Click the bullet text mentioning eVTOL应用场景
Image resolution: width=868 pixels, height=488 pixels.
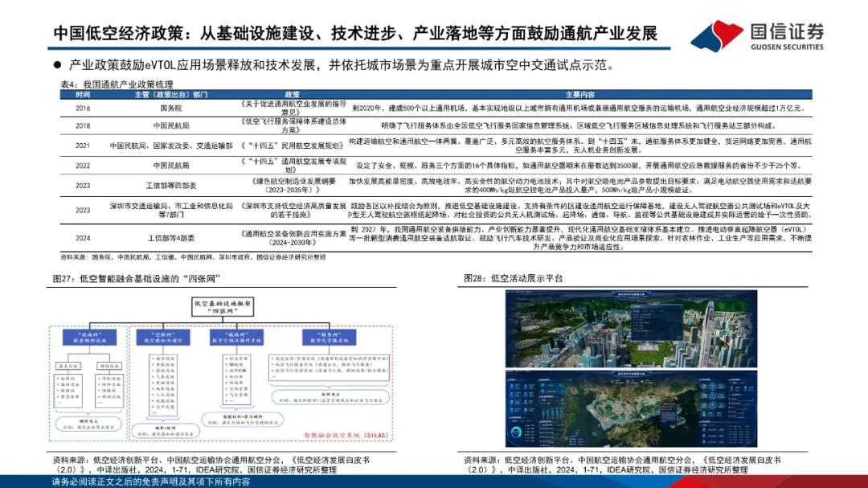[342, 65]
